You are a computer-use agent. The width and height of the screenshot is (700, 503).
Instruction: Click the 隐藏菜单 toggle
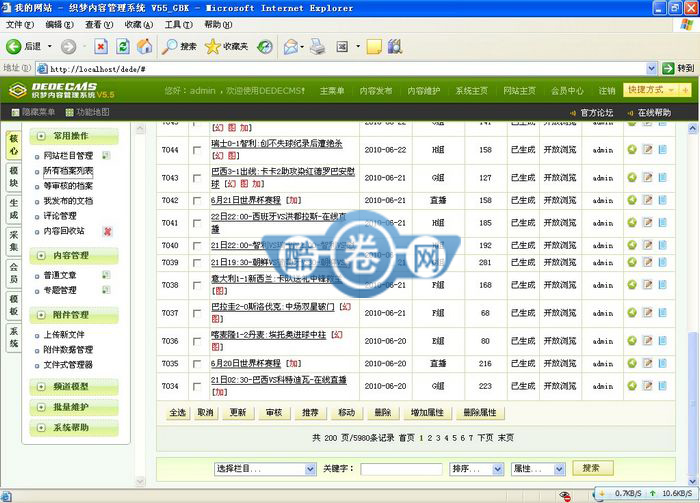point(33,112)
